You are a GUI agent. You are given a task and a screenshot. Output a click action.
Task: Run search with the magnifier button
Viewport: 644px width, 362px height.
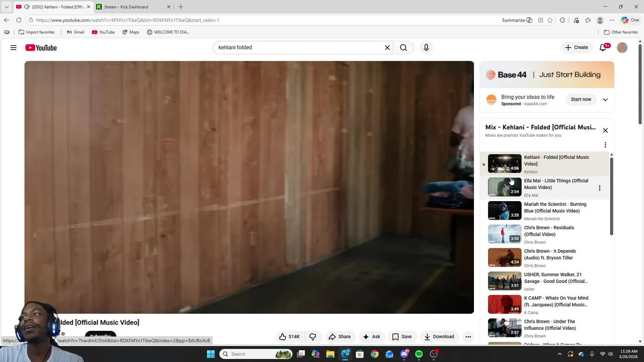pyautogui.click(x=404, y=48)
